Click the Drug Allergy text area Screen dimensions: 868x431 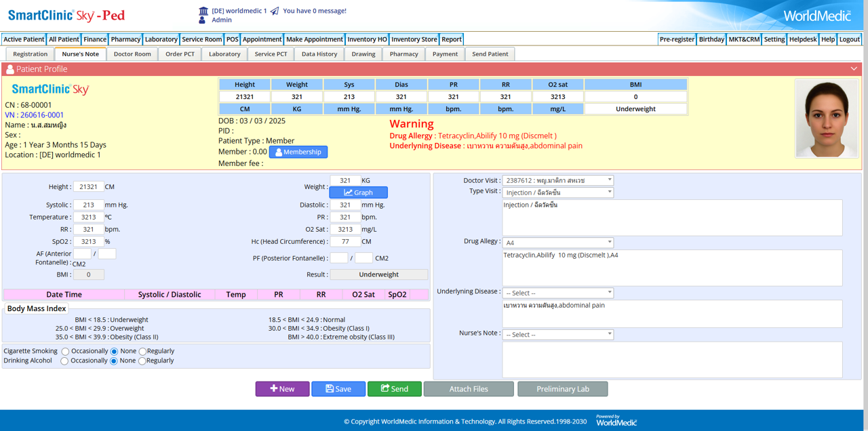(x=672, y=268)
